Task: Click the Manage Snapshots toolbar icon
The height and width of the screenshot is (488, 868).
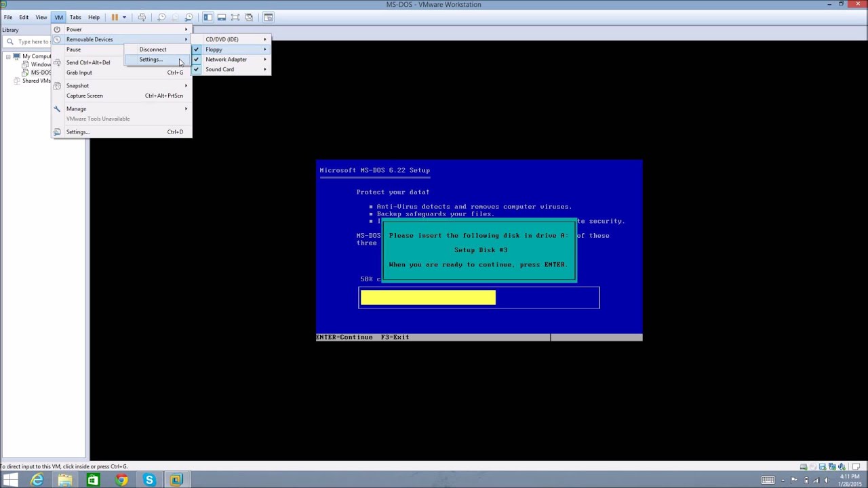Action: [x=189, y=17]
